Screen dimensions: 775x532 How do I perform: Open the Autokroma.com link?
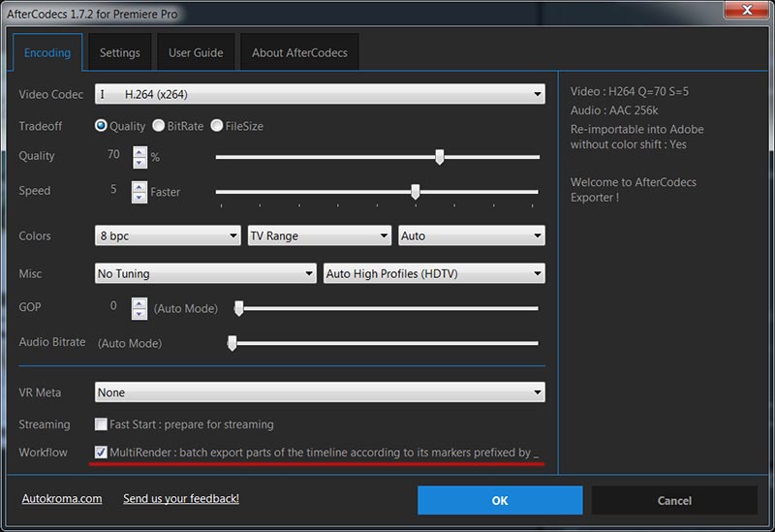click(x=62, y=498)
